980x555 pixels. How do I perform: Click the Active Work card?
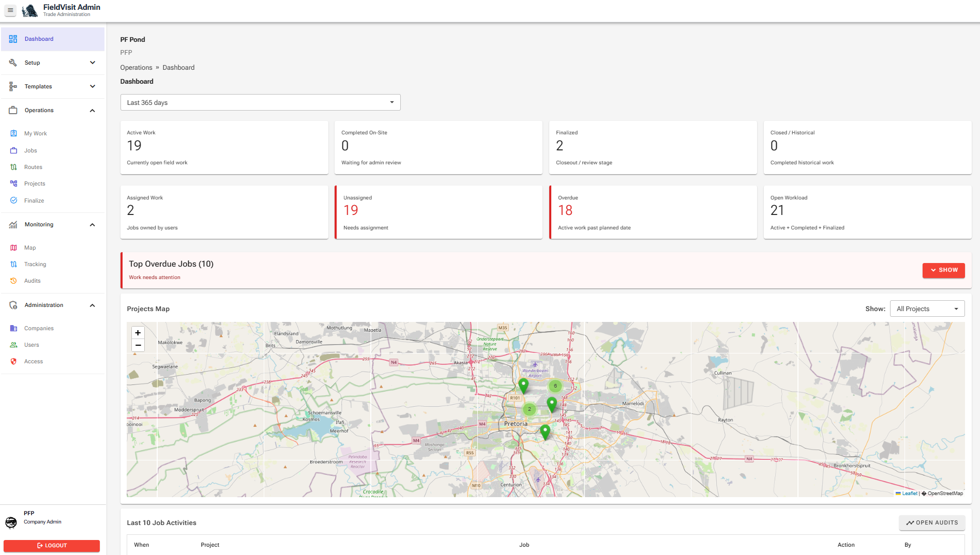coord(224,147)
